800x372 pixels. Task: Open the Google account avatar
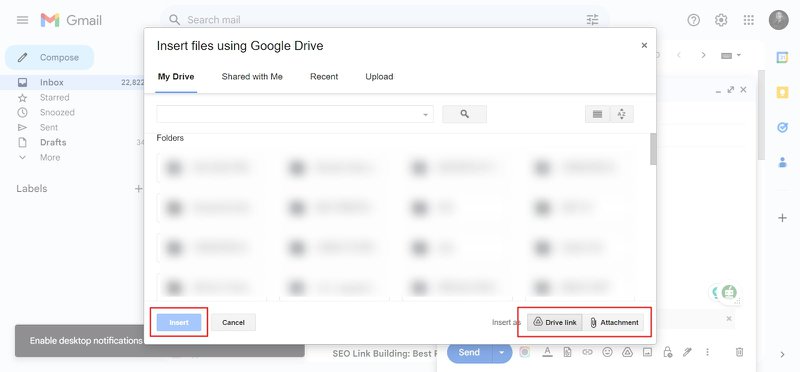click(779, 20)
